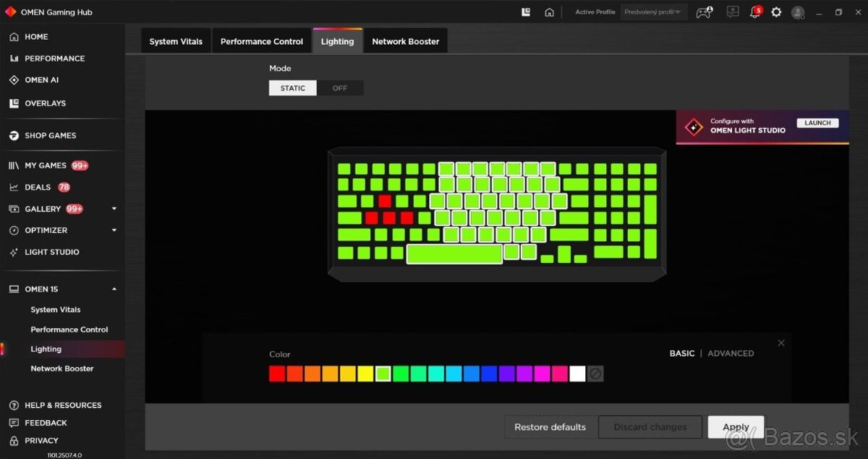Open notifications bell with 5 alerts
This screenshot has width=868, height=459.
754,12
